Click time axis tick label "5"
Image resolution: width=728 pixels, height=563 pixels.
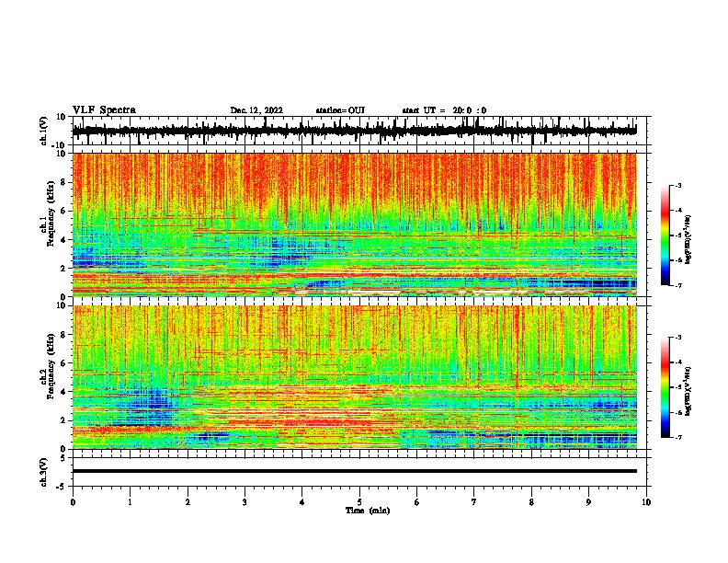click(359, 502)
